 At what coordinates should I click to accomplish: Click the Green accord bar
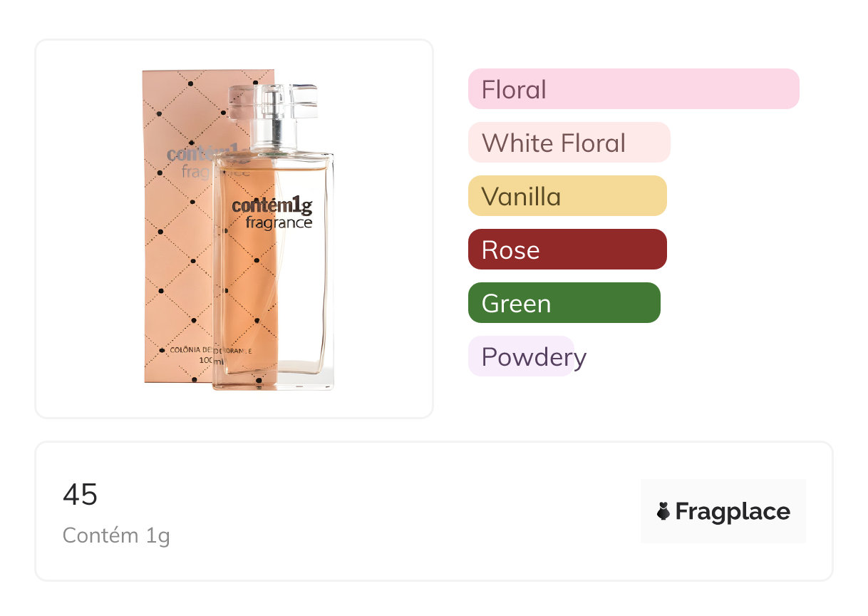coord(564,303)
